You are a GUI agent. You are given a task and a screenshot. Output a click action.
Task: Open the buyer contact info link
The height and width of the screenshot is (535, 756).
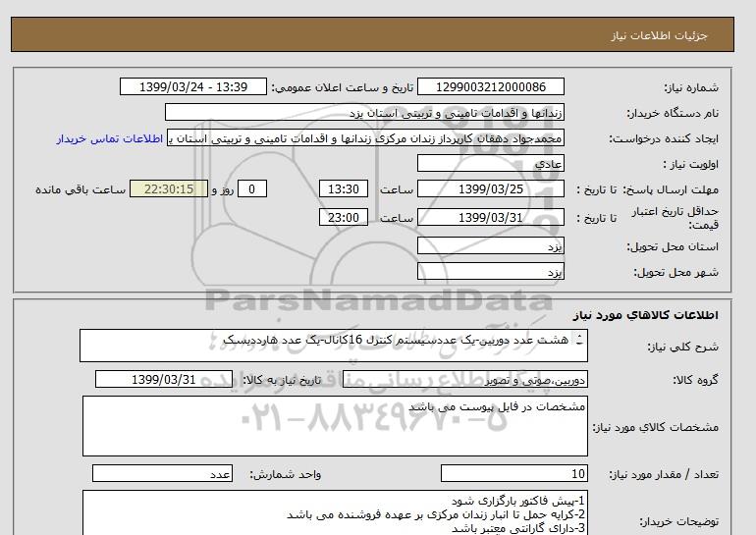pos(109,138)
